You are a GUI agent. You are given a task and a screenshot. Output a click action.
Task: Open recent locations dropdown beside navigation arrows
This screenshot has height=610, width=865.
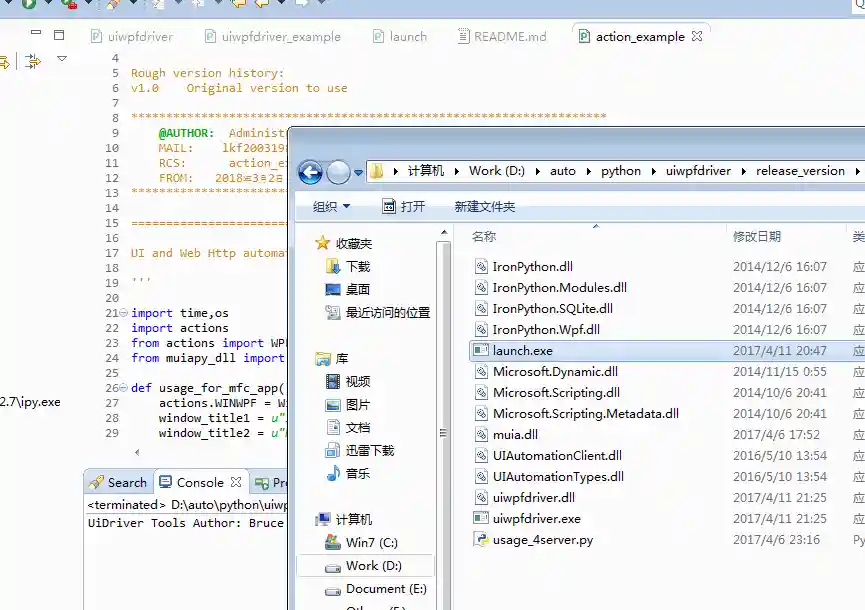point(359,172)
